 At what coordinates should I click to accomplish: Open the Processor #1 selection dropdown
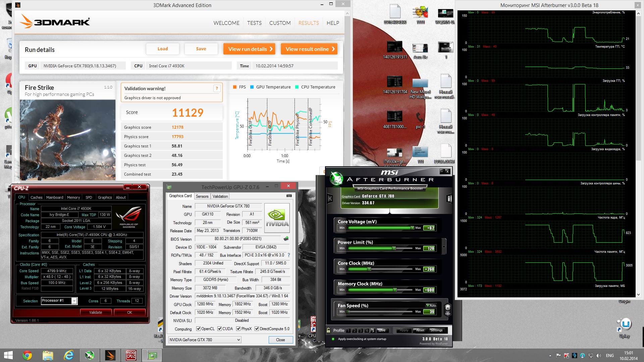[x=59, y=301]
